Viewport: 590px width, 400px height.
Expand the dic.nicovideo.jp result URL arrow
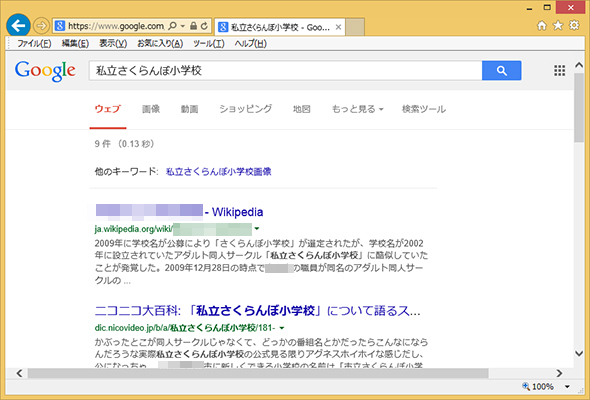point(282,328)
